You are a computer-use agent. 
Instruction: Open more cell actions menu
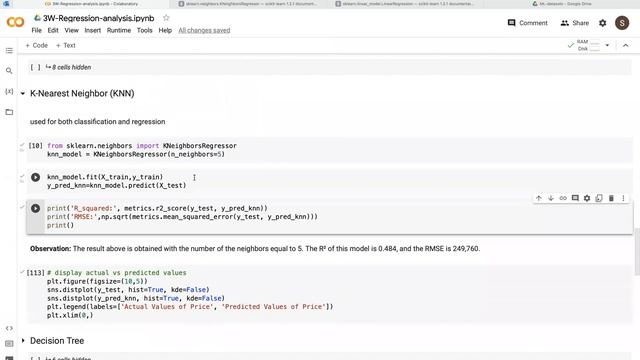click(623, 198)
